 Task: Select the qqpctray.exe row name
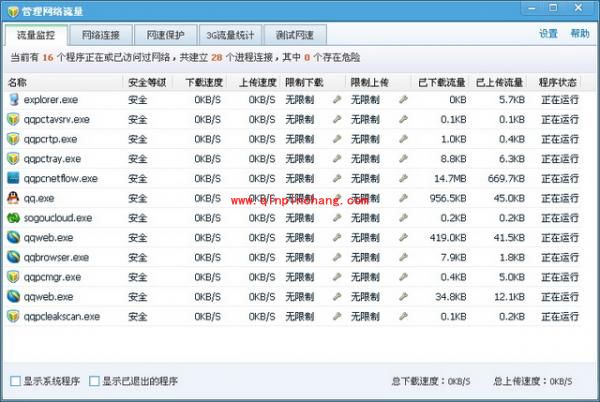(x=52, y=159)
